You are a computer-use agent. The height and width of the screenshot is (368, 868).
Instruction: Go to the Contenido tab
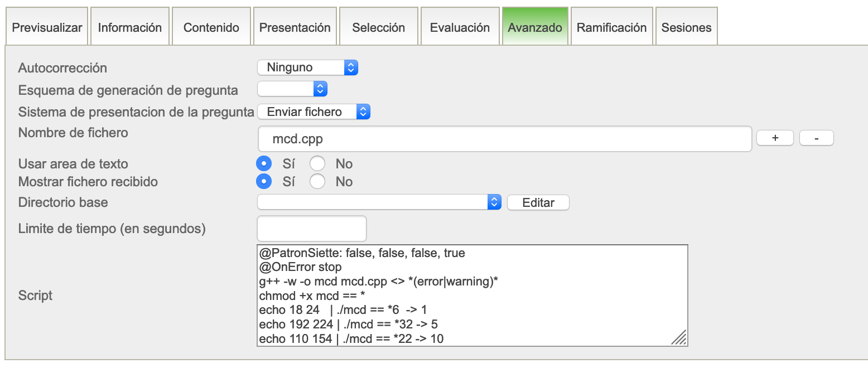point(211,27)
